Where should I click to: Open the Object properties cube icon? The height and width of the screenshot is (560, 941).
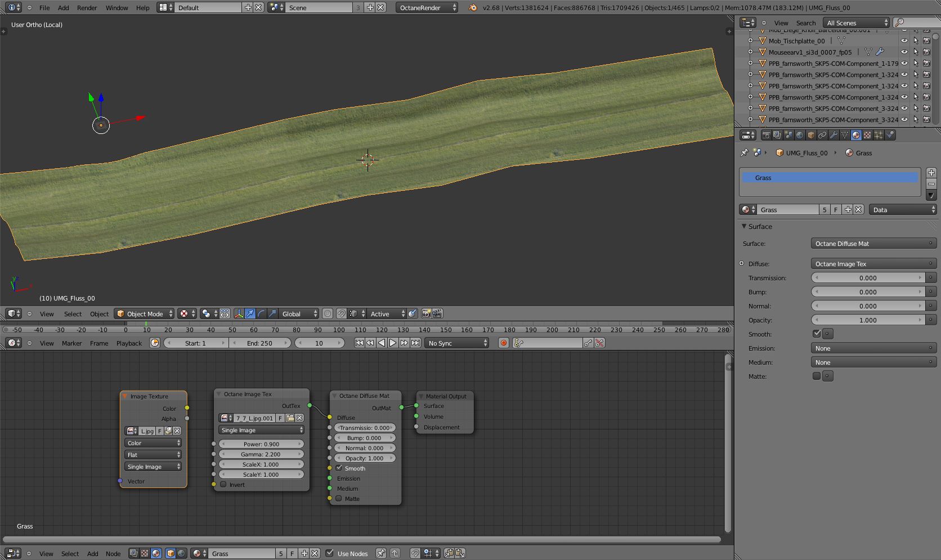[x=811, y=135]
